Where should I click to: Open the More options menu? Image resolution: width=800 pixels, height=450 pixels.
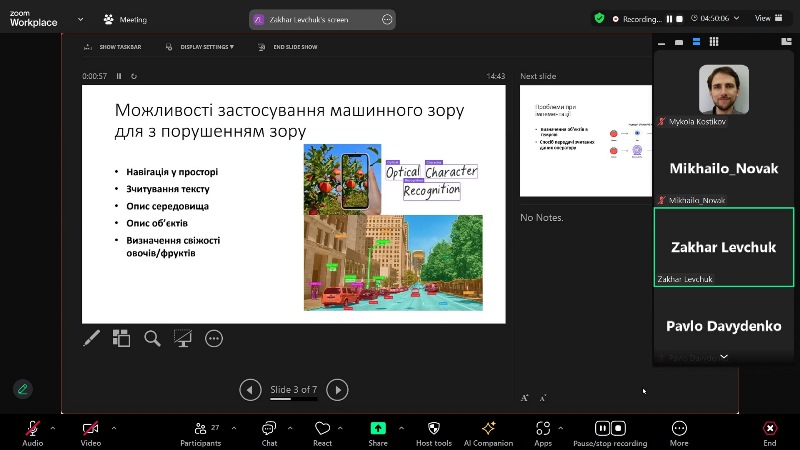click(x=679, y=433)
